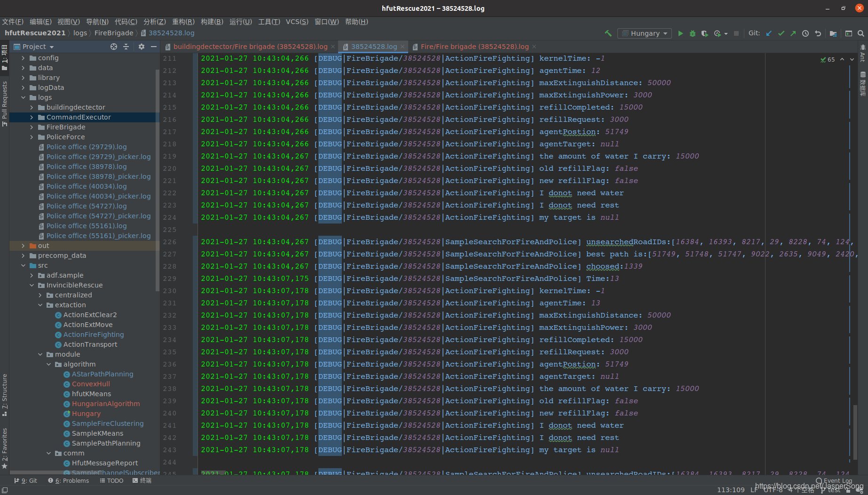
Task: Switch to Fire/Fire brigade (38524528).log tab
Action: coord(475,47)
